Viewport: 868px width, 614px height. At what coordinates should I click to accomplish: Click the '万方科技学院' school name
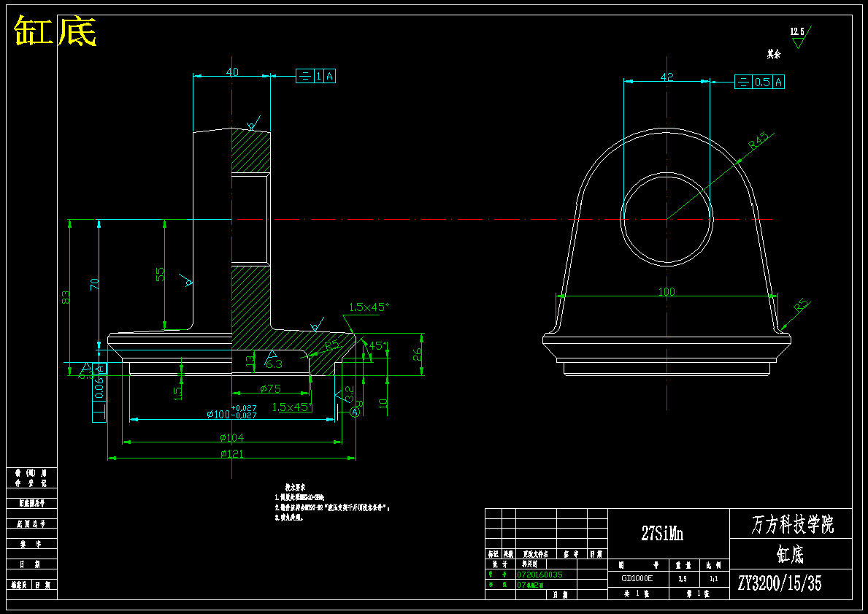coord(792,523)
